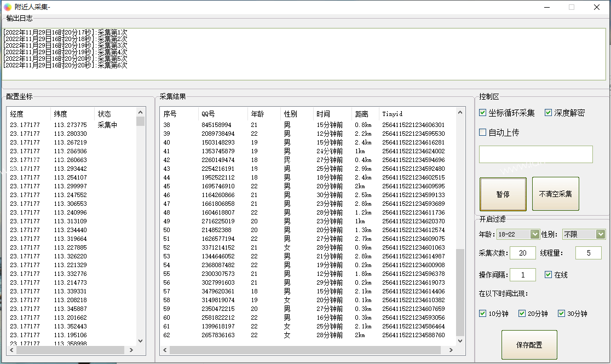Click the 状态 column header
The width and height of the screenshot is (611, 364).
click(116, 114)
